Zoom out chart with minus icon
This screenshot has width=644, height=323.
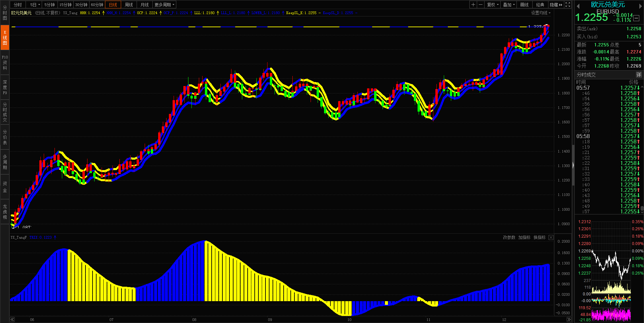(x=480, y=5)
